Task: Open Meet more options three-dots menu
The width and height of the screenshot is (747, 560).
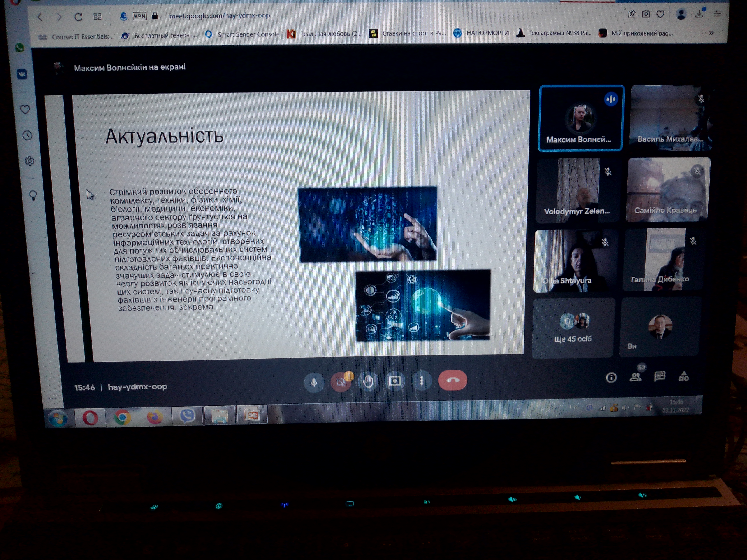Action: tap(421, 380)
